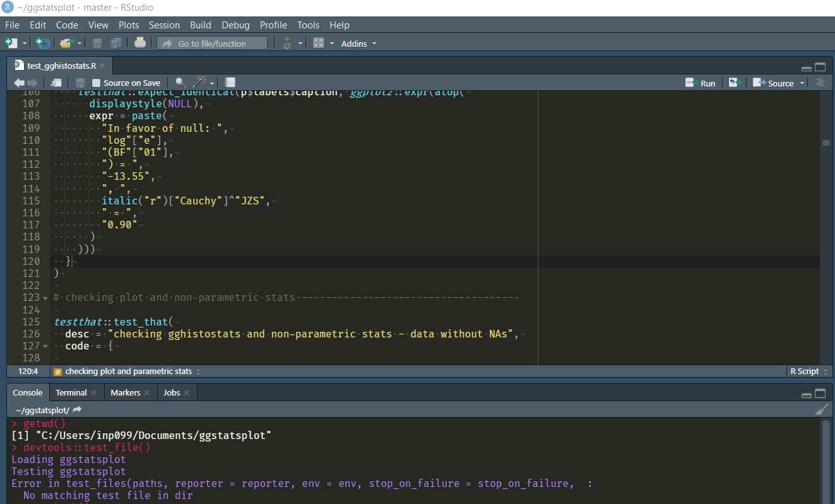835x504 pixels.
Task: Open the R Script file type selector
Action: [808, 372]
